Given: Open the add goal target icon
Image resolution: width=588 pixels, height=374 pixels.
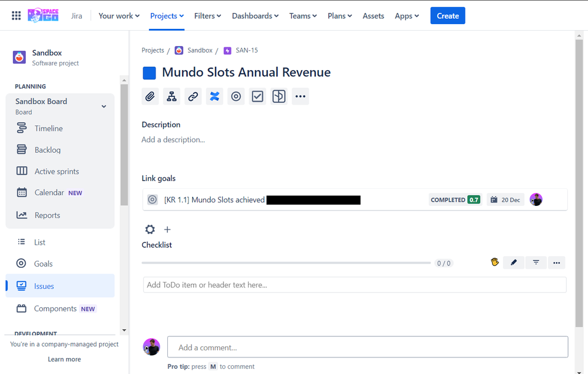Looking at the screenshot, I should point(236,96).
